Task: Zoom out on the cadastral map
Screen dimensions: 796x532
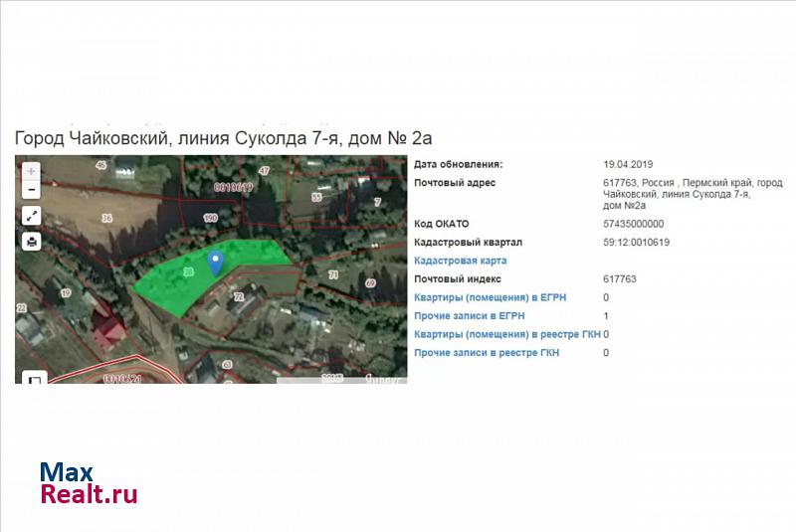Action: coord(32,190)
